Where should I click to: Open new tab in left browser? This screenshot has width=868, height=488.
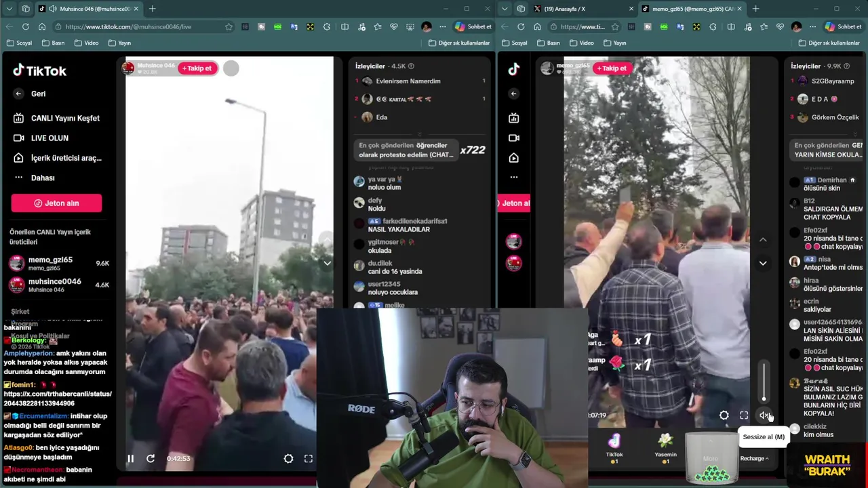pos(152,9)
